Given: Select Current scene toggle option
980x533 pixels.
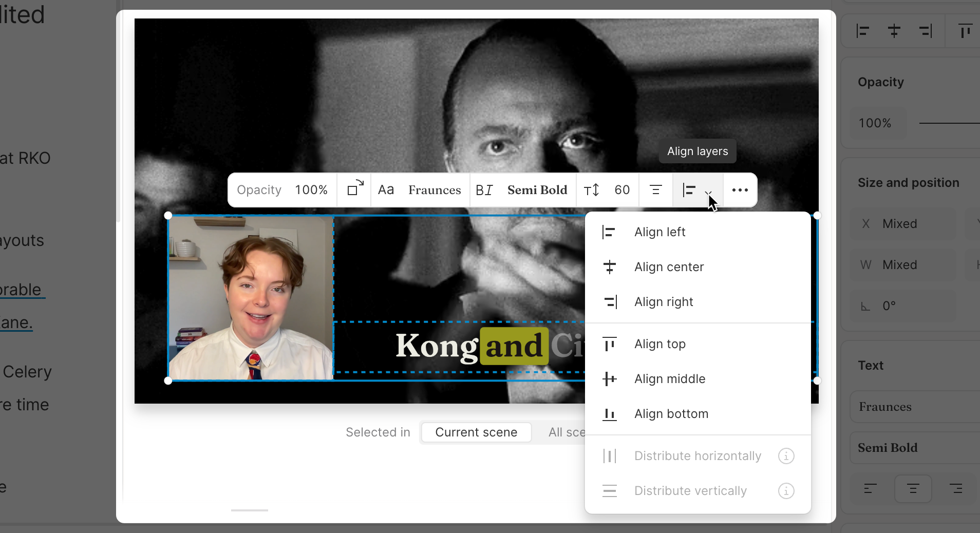Looking at the screenshot, I should (x=476, y=432).
